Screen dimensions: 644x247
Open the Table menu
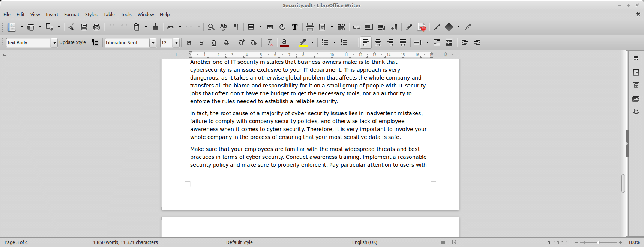tap(109, 14)
